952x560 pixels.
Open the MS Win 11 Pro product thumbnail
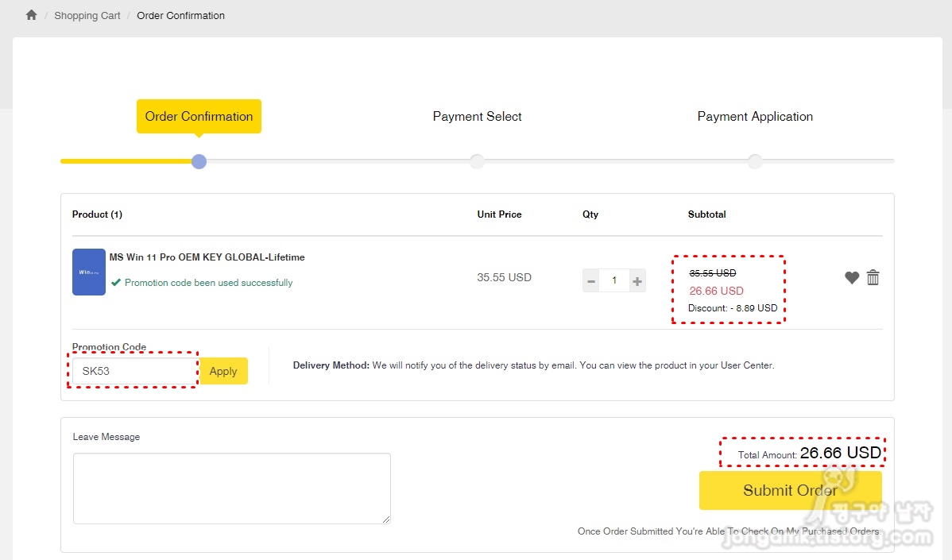(89, 272)
